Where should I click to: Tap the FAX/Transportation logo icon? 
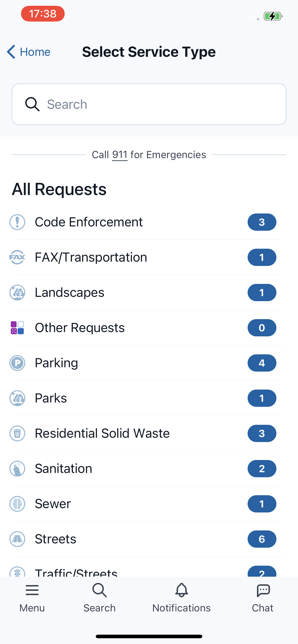click(17, 257)
